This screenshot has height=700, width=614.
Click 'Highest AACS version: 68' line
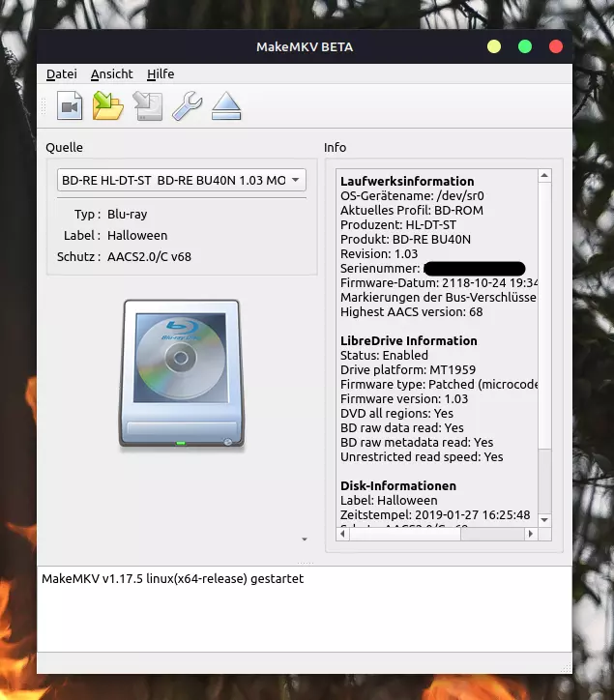coord(412,312)
